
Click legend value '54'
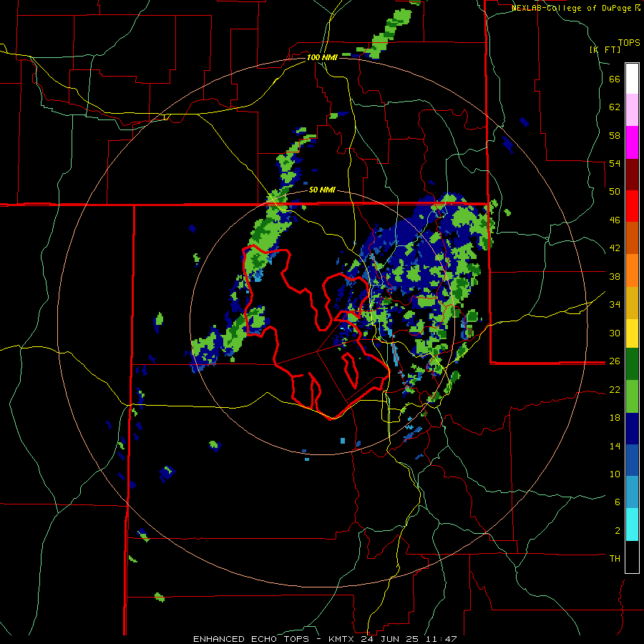coord(615,163)
